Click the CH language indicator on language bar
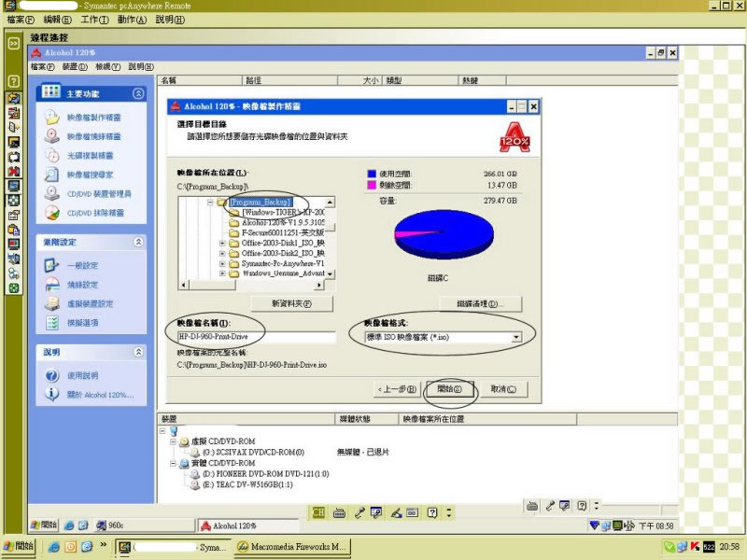Viewport: 747px width, 560px height. click(x=318, y=512)
